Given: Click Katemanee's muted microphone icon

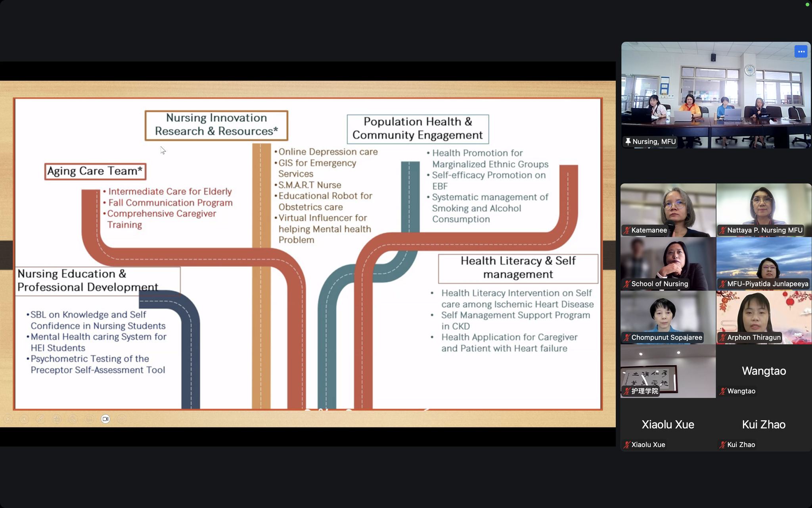Looking at the screenshot, I should (627, 230).
